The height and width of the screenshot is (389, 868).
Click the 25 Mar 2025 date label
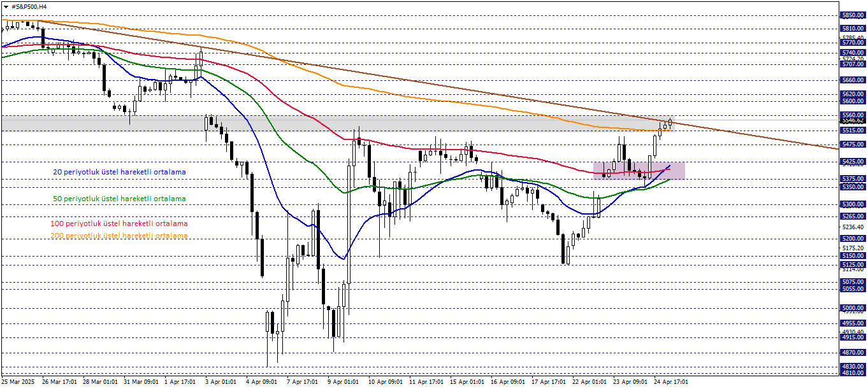tap(19, 382)
